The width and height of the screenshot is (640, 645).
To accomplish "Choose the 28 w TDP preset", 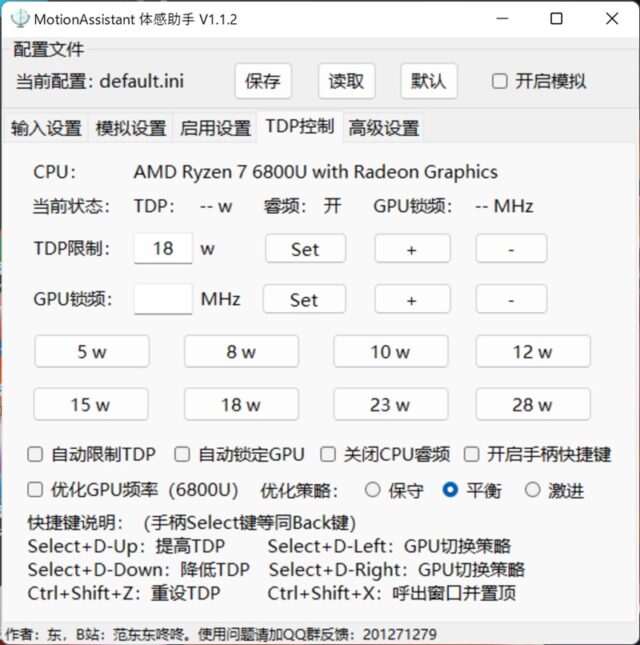I will (532, 405).
